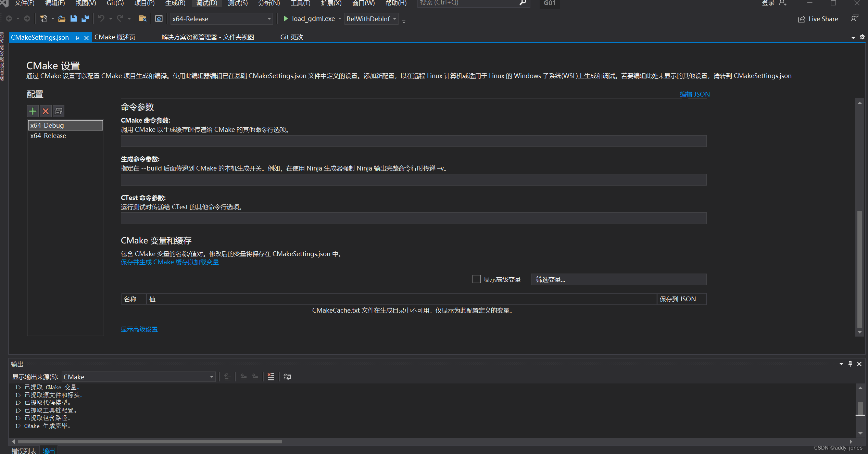Image resolution: width=868 pixels, height=454 pixels.
Task: Enable the 显示高级变量 checkbox
Action: pos(476,279)
